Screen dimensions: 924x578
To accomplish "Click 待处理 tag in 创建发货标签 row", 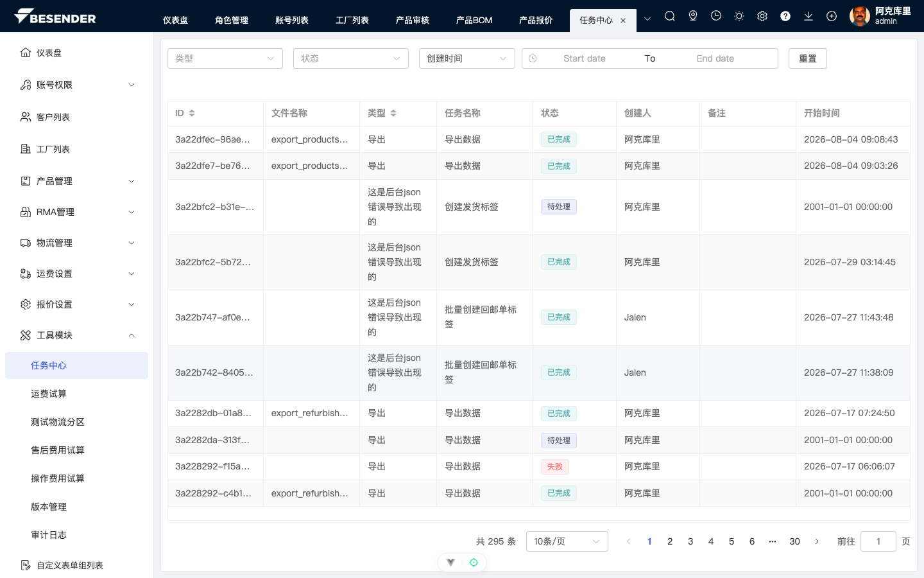I will [559, 207].
